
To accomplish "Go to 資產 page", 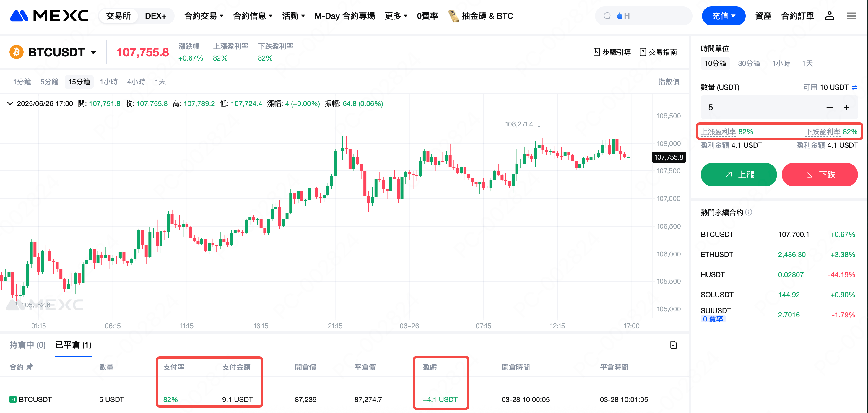I will [763, 16].
